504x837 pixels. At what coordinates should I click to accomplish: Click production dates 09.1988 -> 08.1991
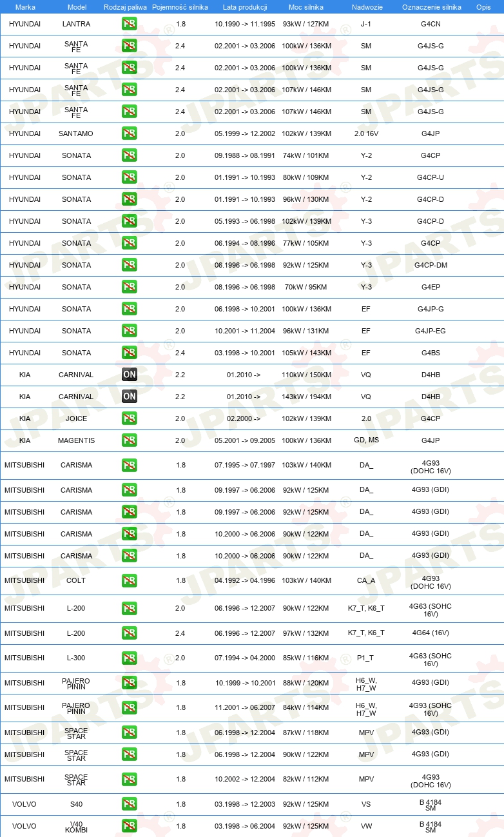[x=245, y=155]
